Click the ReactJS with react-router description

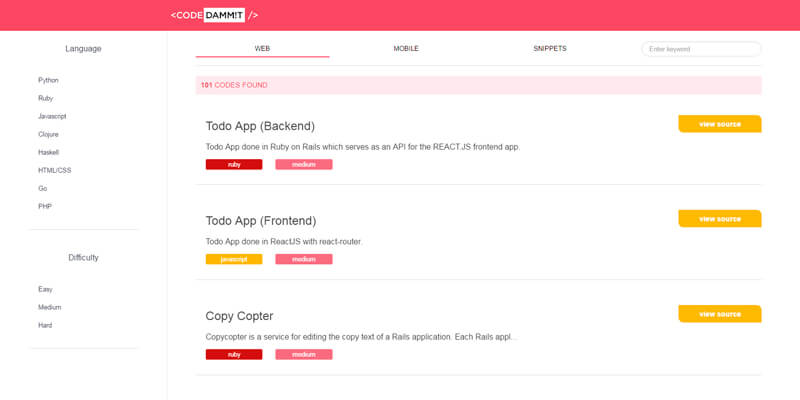[x=284, y=242]
